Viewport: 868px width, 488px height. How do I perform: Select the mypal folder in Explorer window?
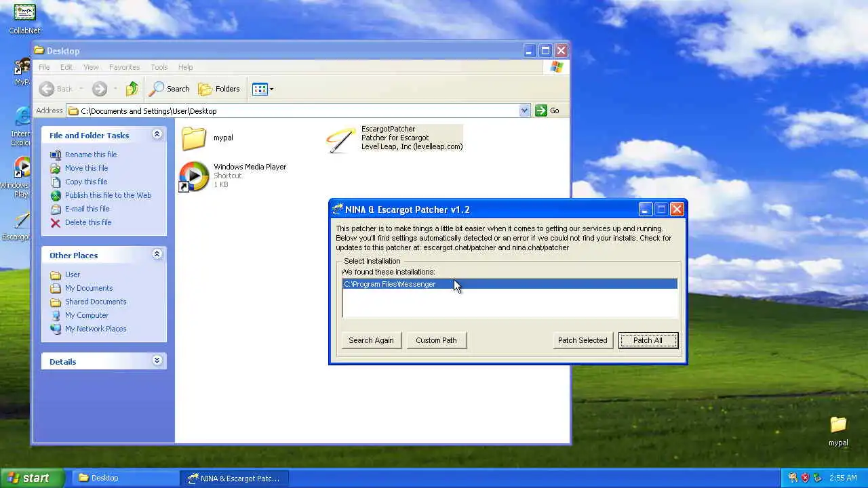[208, 138]
